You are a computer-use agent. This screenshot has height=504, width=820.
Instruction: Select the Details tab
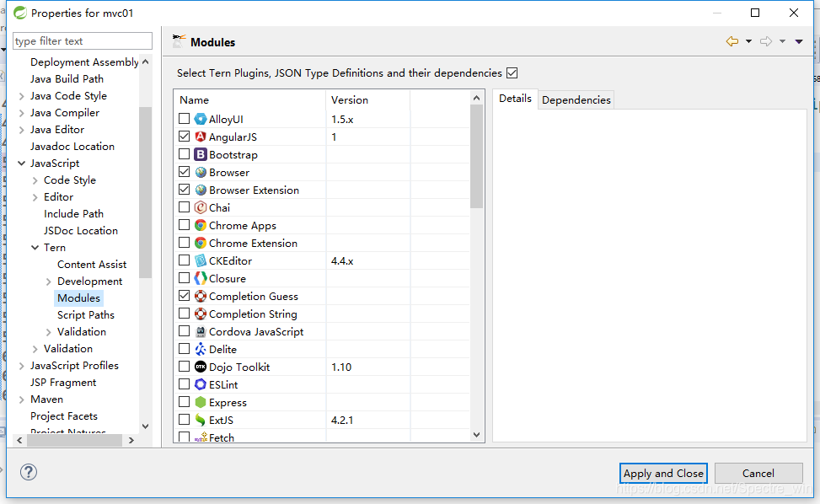tap(515, 99)
